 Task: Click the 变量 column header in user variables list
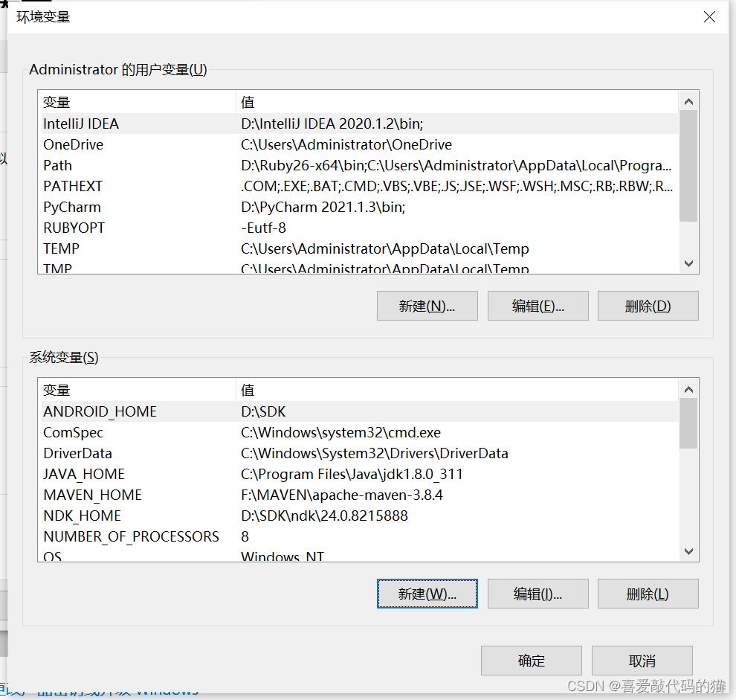click(138, 102)
